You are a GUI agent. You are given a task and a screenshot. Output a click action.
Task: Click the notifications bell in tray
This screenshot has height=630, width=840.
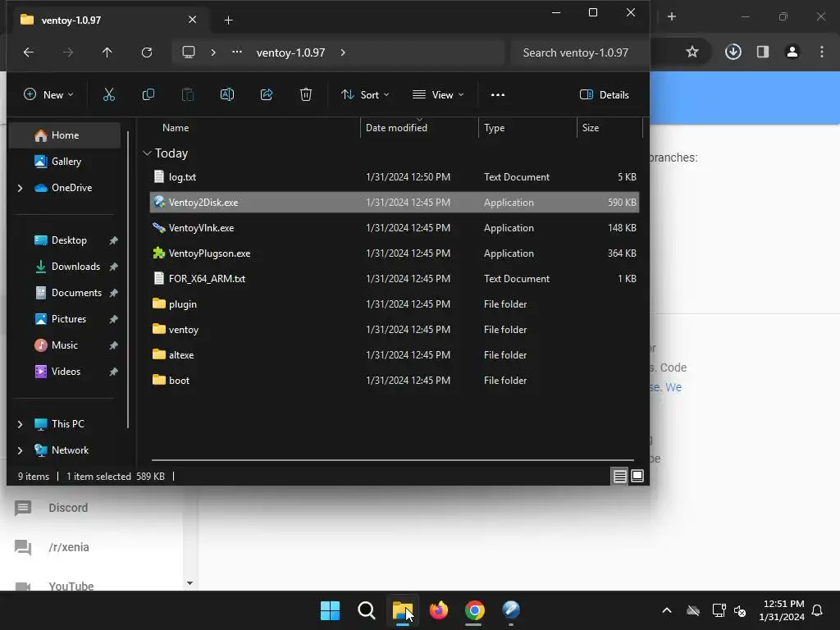coord(818,610)
